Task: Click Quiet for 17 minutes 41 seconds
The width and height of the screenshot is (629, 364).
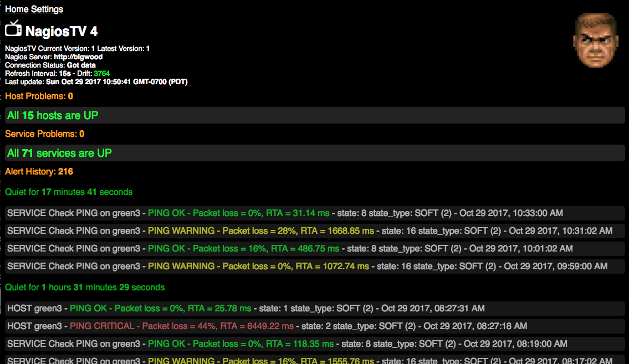Action: pos(69,192)
